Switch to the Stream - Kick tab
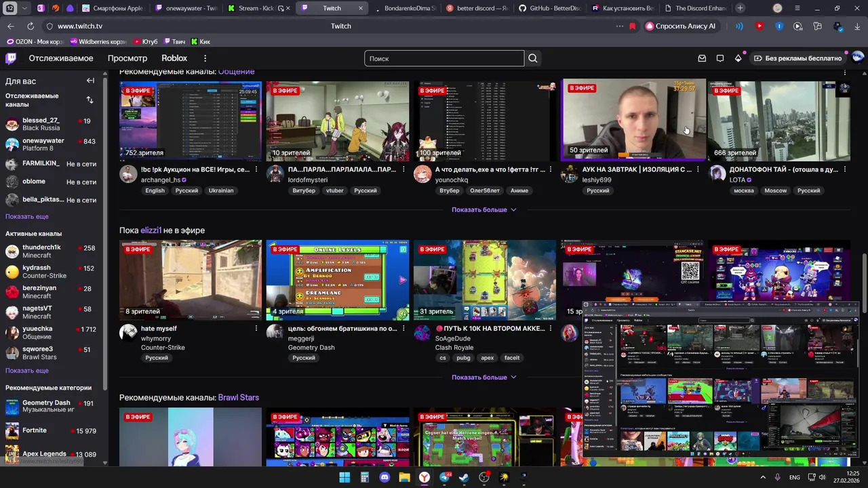 (x=258, y=8)
